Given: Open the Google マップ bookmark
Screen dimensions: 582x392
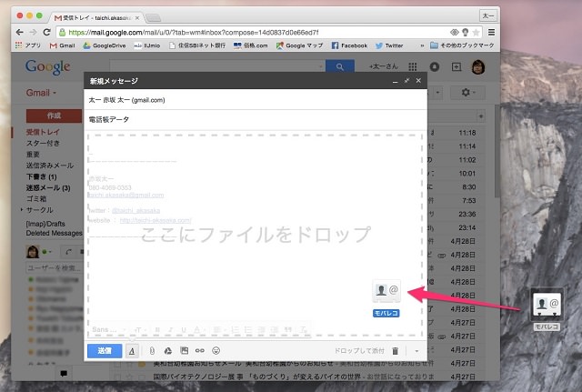Looking at the screenshot, I should coord(299,45).
